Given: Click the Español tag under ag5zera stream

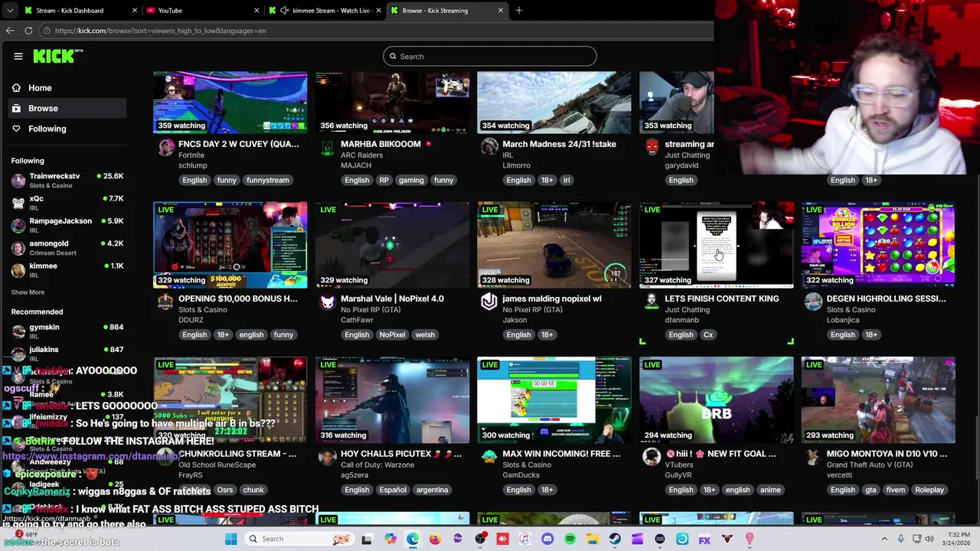Looking at the screenshot, I should point(393,490).
